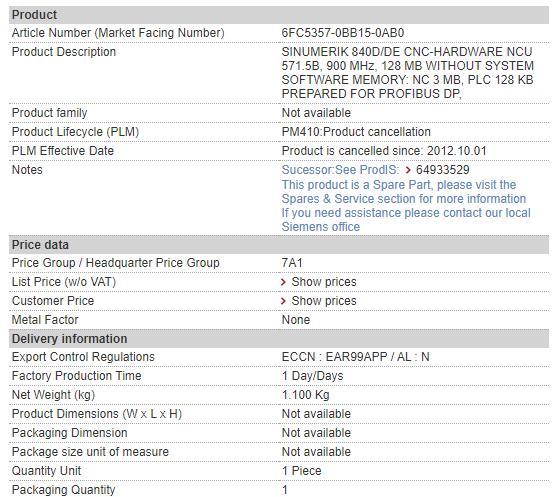Viewport: 557px width, 497px height.
Task: Click 'Product is cancelled since: 2012.10.01'
Action: pyautogui.click(x=384, y=151)
